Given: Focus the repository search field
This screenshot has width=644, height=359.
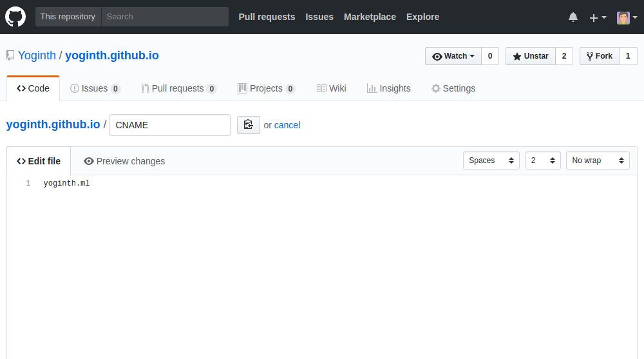Looking at the screenshot, I should tap(165, 17).
